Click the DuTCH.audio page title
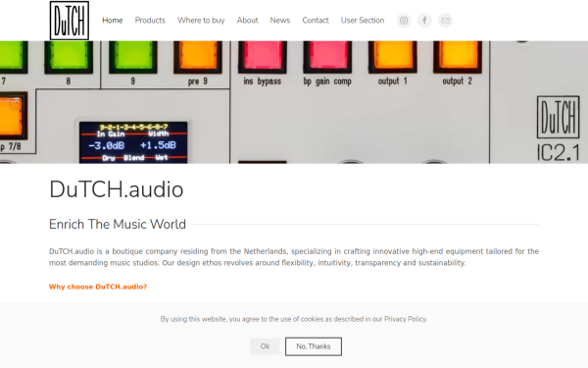The height and width of the screenshot is (368, 588). [x=117, y=189]
